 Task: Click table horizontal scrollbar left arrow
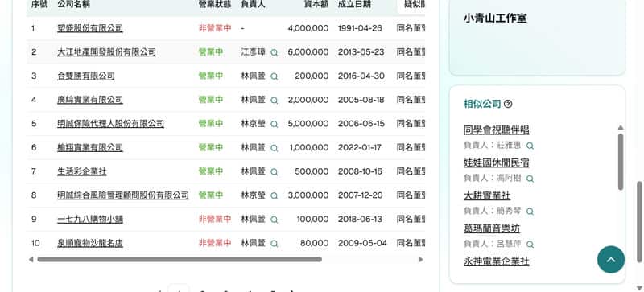pyautogui.click(x=31, y=260)
